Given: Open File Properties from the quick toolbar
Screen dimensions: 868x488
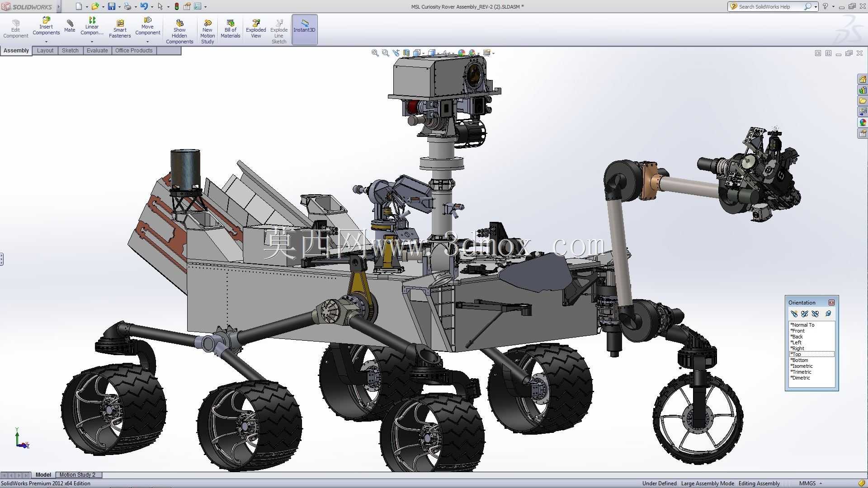Looking at the screenshot, I should [x=187, y=6].
